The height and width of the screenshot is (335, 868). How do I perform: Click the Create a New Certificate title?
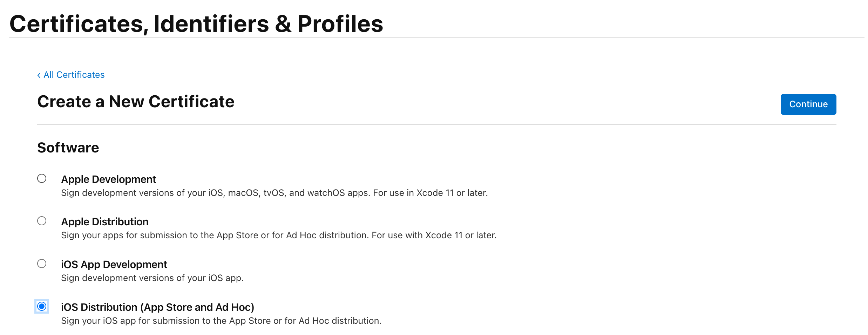coord(136,102)
